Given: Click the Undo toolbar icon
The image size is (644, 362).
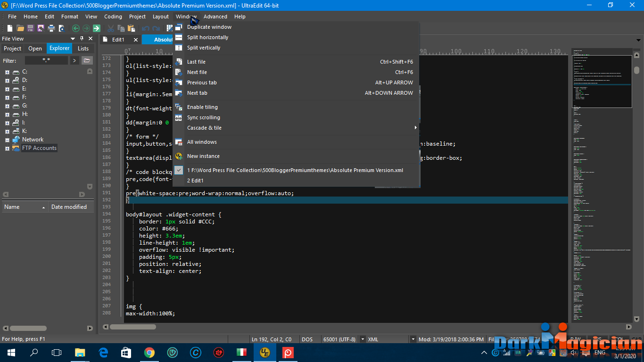Looking at the screenshot, I should [146, 28].
